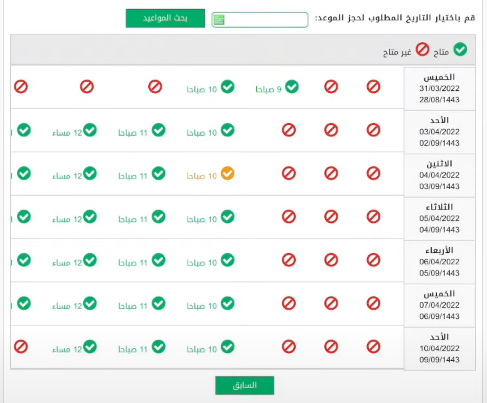Click the unavailable red icon at far left of 10/04/2022
Viewport: 487px width, 403px height.
21,347
